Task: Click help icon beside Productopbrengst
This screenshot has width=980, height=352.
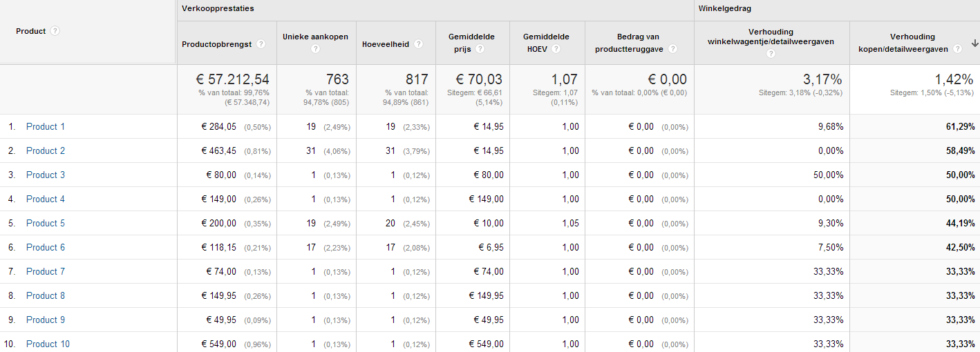Action: click(261, 44)
